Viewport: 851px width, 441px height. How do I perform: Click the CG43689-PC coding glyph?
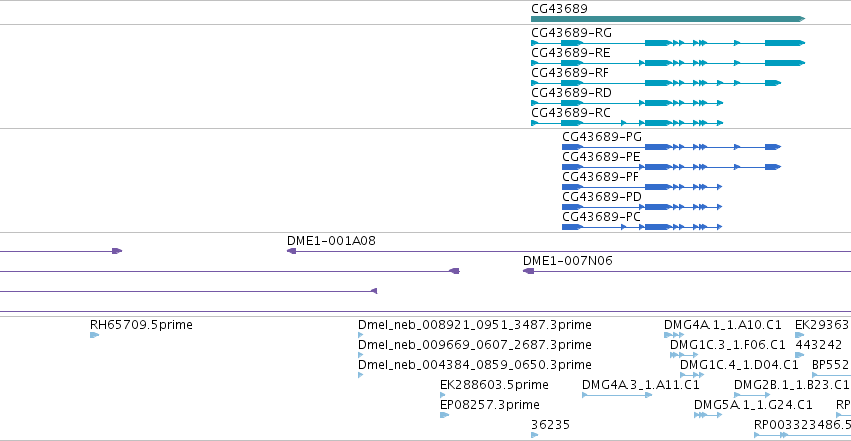(642, 227)
